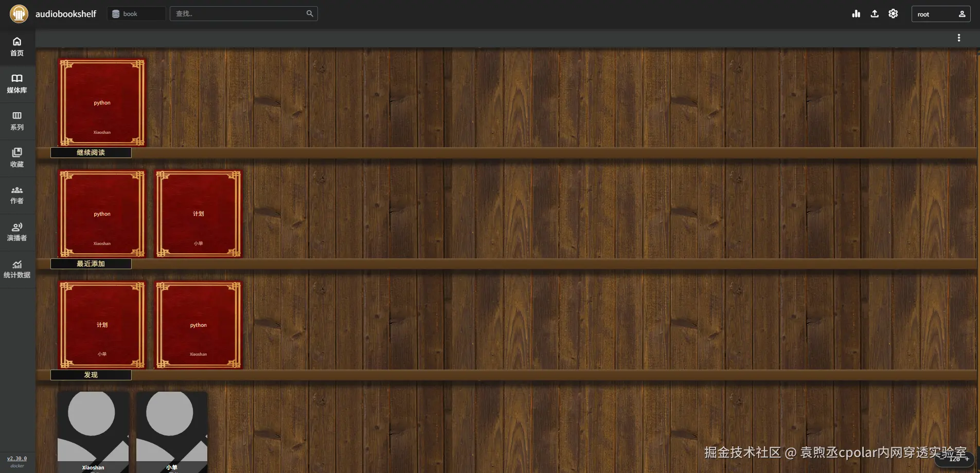This screenshot has width=980, height=473.
Task: Open the three-dot more options menu
Action: pos(959,38)
